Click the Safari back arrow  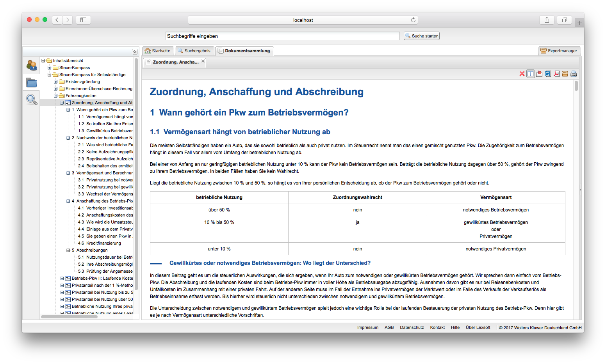(57, 20)
